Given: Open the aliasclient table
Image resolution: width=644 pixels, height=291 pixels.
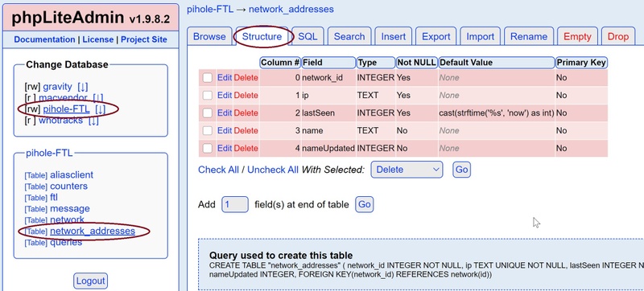Looking at the screenshot, I should 72,175.
